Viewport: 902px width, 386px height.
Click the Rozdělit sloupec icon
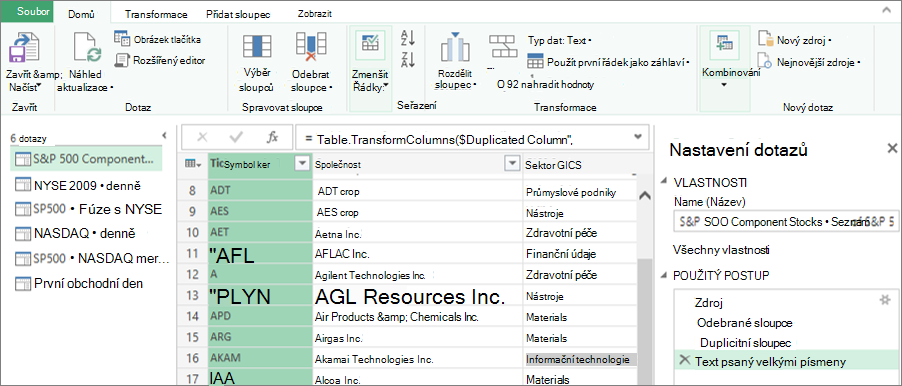coord(455,47)
